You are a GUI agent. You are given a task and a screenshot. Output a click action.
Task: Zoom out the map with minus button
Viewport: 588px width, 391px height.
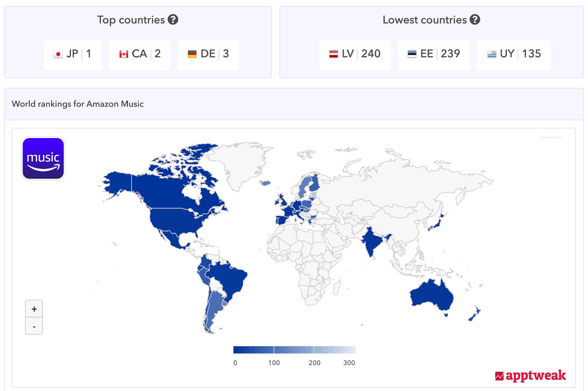[x=34, y=326]
